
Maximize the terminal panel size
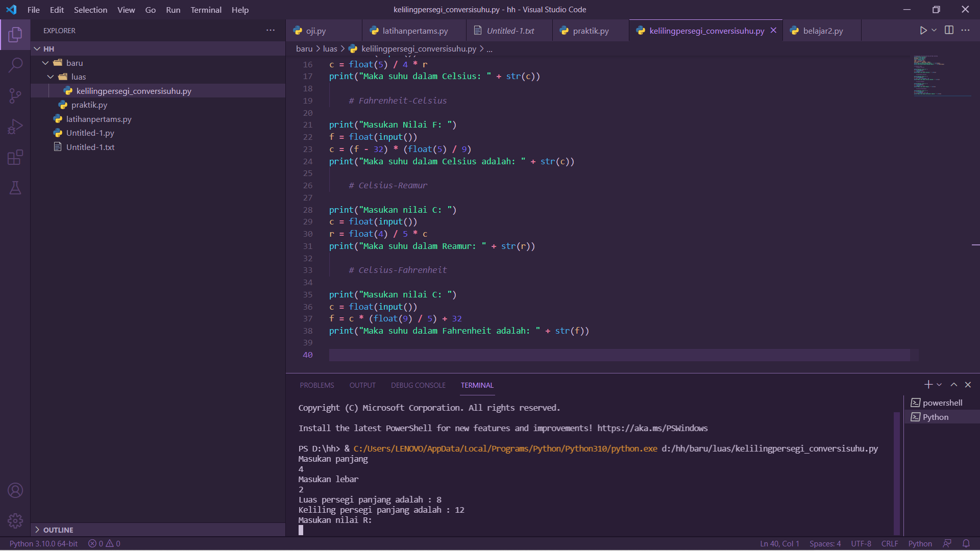[x=953, y=385]
